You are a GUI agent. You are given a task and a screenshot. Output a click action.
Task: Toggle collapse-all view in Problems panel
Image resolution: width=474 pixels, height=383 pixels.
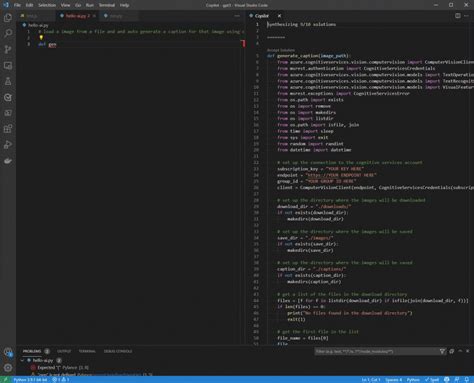(x=452, y=351)
